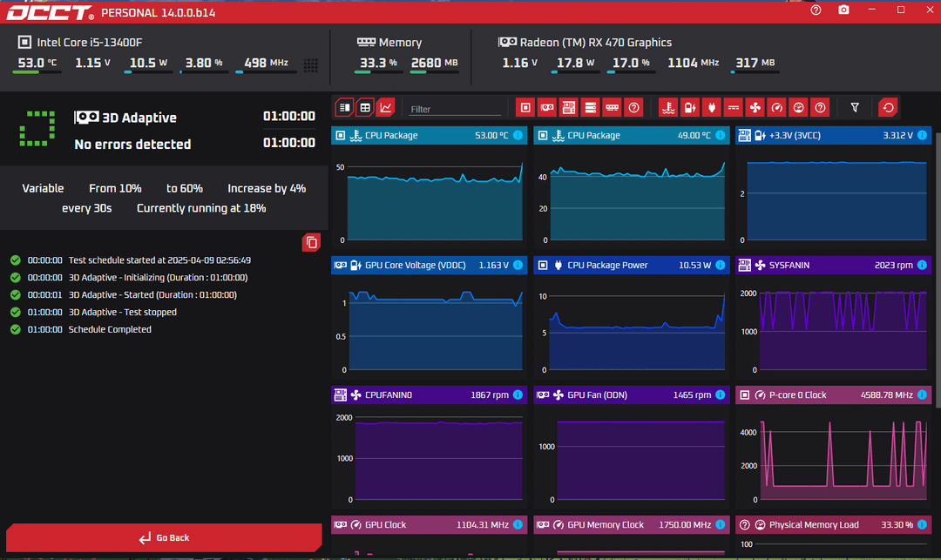Toggle unknown hardware filter (first question mark)
Image resolution: width=941 pixels, height=560 pixels.
pos(633,108)
